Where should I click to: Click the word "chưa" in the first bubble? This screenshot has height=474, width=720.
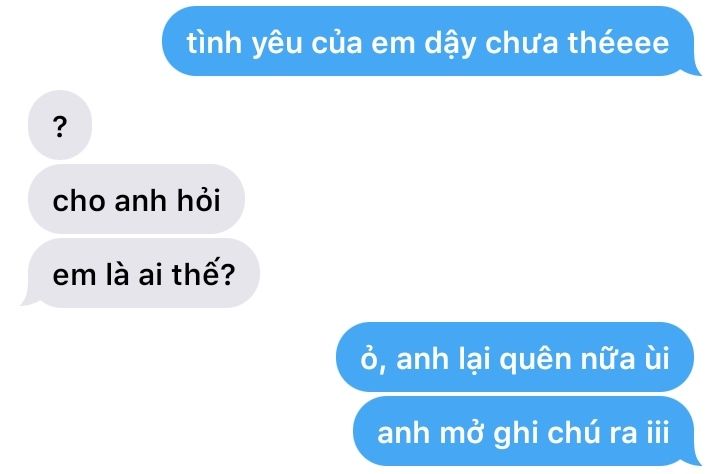[522, 42]
